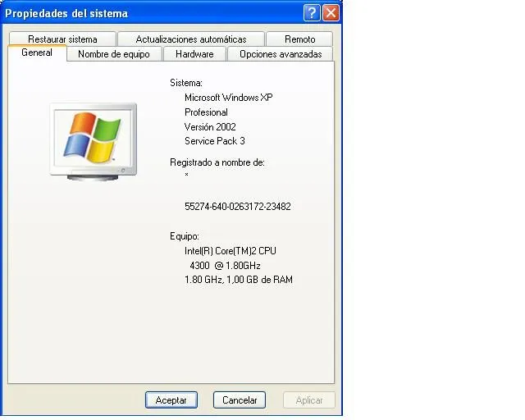Open the Restaurar sistema tab
Screen dimensions: 525x420
62,39
